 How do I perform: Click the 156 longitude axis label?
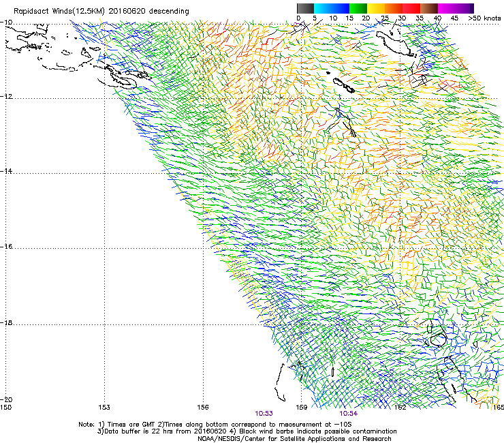tap(203, 408)
